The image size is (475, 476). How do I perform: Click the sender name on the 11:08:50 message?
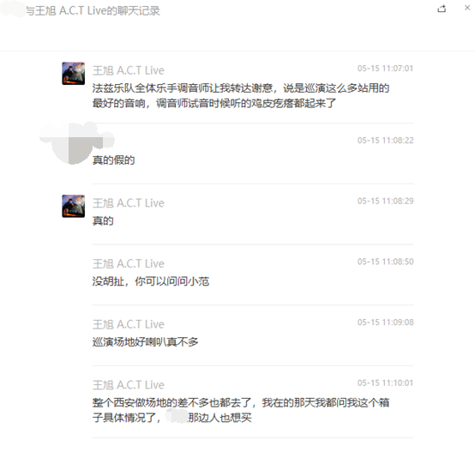click(128, 263)
